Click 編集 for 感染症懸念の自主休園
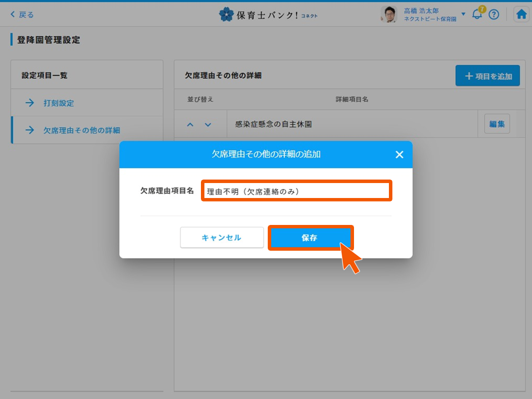Viewport: 532px width, 399px height. (497, 124)
